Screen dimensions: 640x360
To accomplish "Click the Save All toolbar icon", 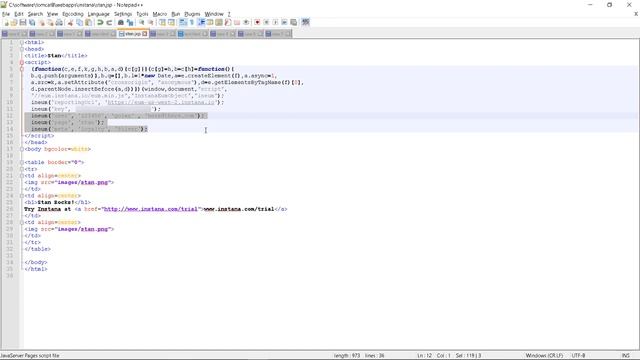I will point(32,22).
